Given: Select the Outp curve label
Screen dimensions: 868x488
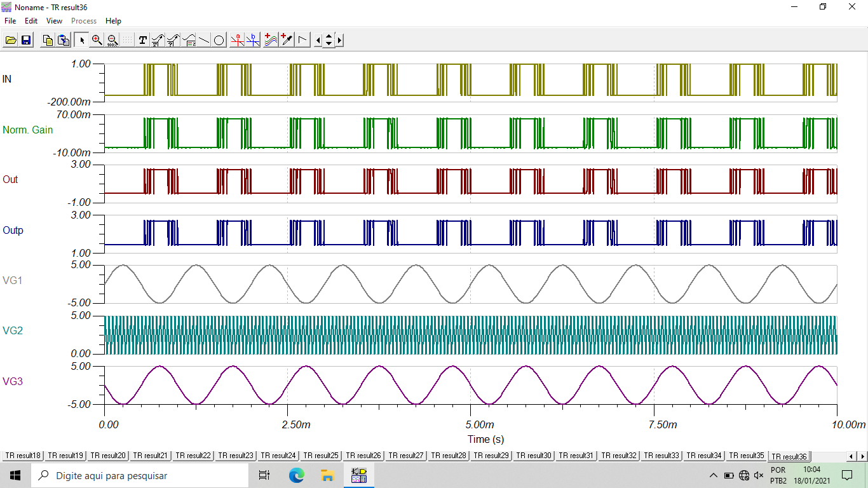Looking at the screenshot, I should point(13,230).
